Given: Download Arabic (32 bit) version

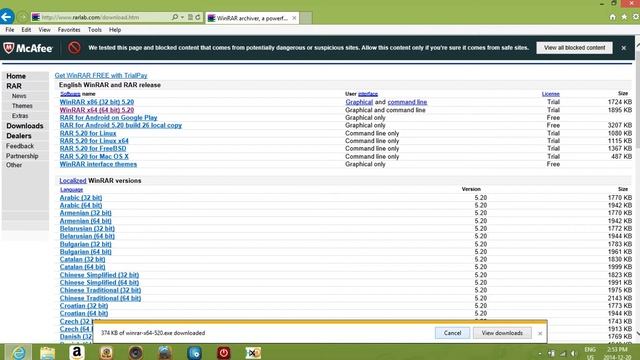Looking at the screenshot, I should [x=81, y=198].
